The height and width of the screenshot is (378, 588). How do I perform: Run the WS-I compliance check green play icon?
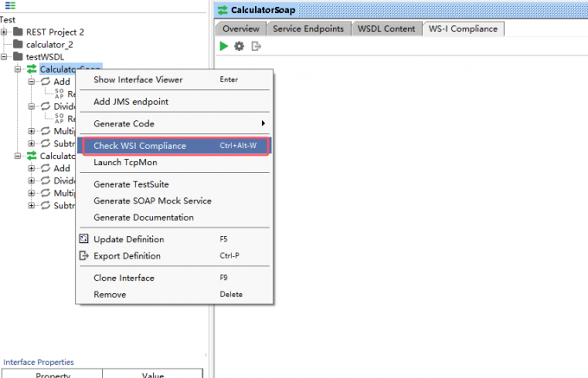(x=224, y=46)
